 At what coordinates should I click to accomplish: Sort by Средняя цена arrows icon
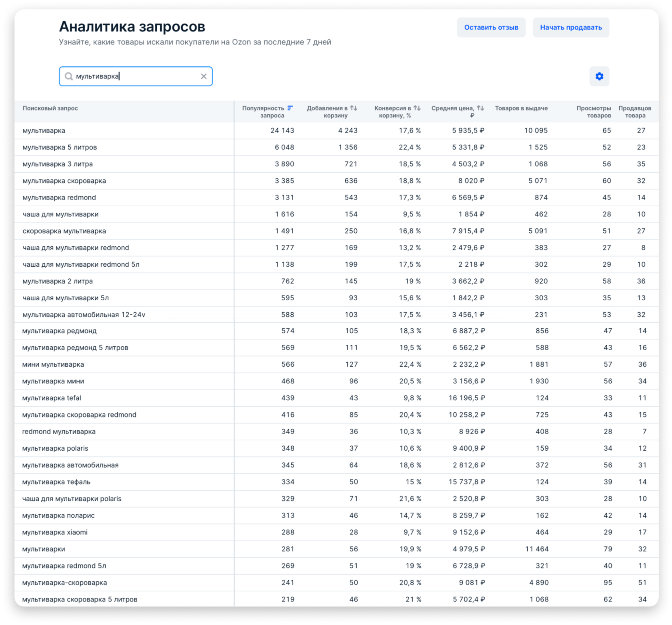480,108
